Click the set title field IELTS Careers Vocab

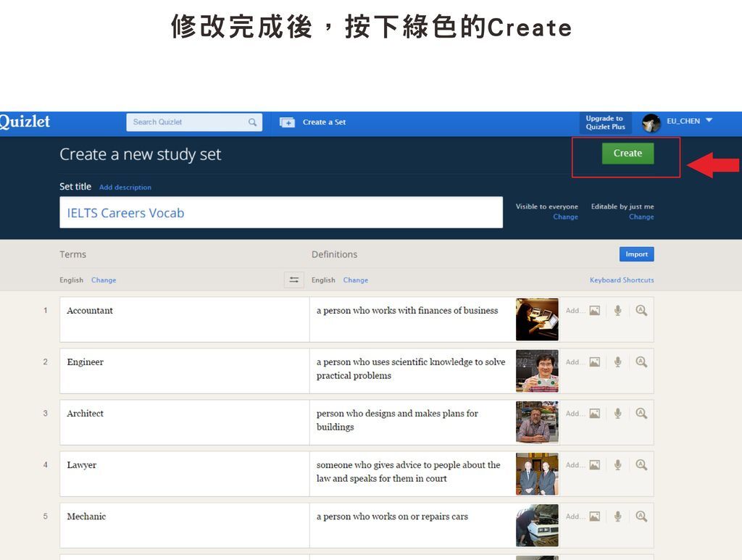pyautogui.click(x=281, y=212)
